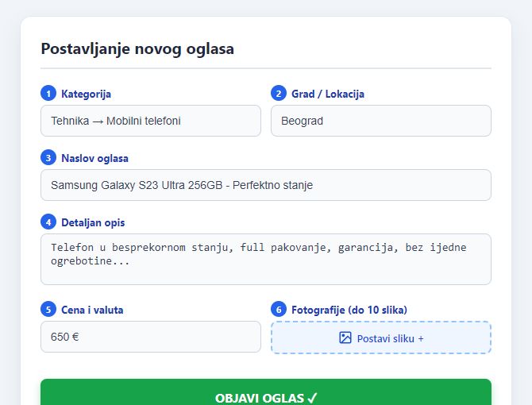
Task: Click the image icon in the photo upload box
Action: 345,337
